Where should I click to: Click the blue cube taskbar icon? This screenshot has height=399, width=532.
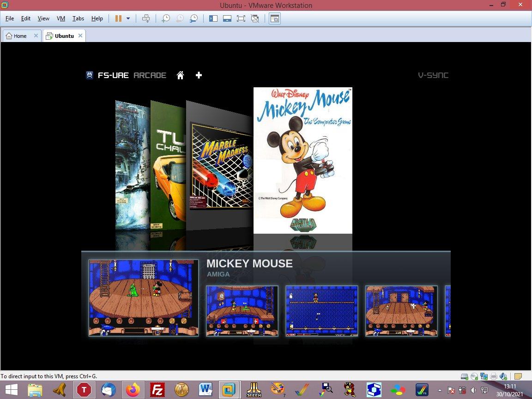374,390
